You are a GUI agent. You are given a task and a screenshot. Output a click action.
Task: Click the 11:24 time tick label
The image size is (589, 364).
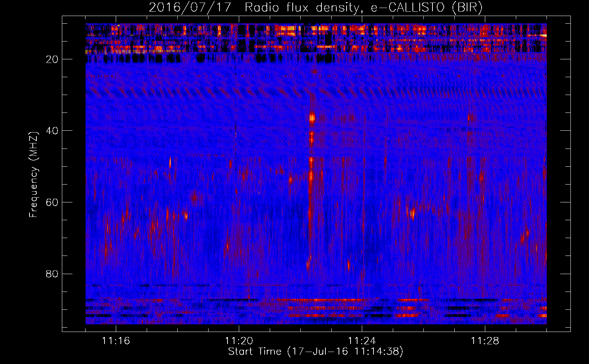pos(362,341)
